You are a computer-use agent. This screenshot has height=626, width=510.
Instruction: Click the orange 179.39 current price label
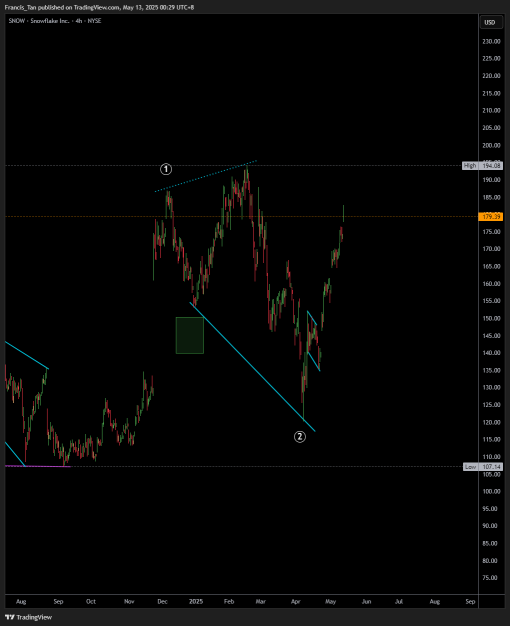[x=490, y=217]
